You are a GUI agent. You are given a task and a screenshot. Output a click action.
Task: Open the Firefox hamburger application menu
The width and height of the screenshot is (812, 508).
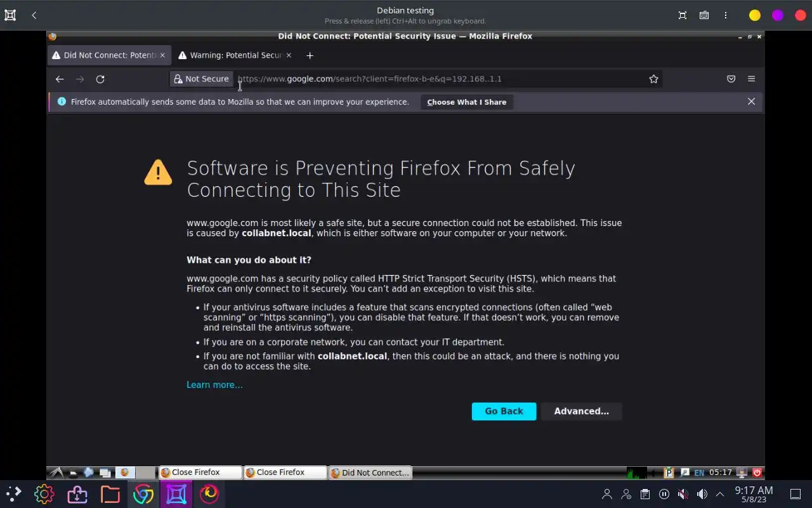click(x=752, y=79)
